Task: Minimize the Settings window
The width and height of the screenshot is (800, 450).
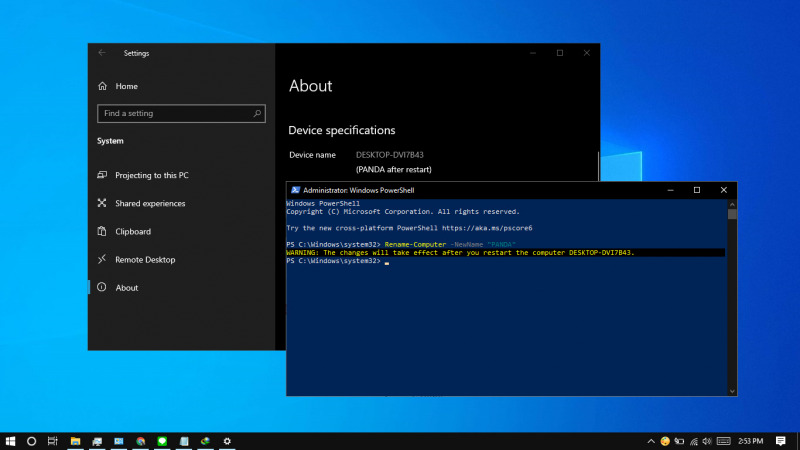Action: click(x=533, y=53)
